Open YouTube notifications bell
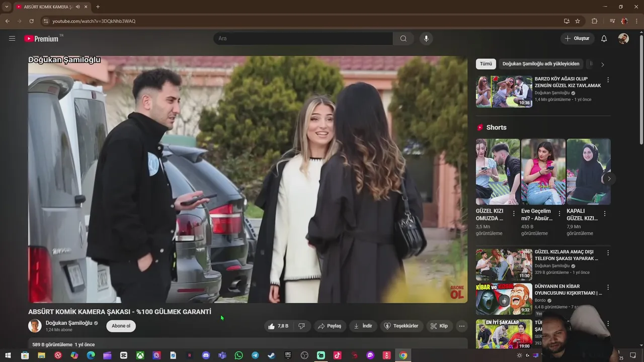This screenshot has height=362, width=644. coord(604,39)
